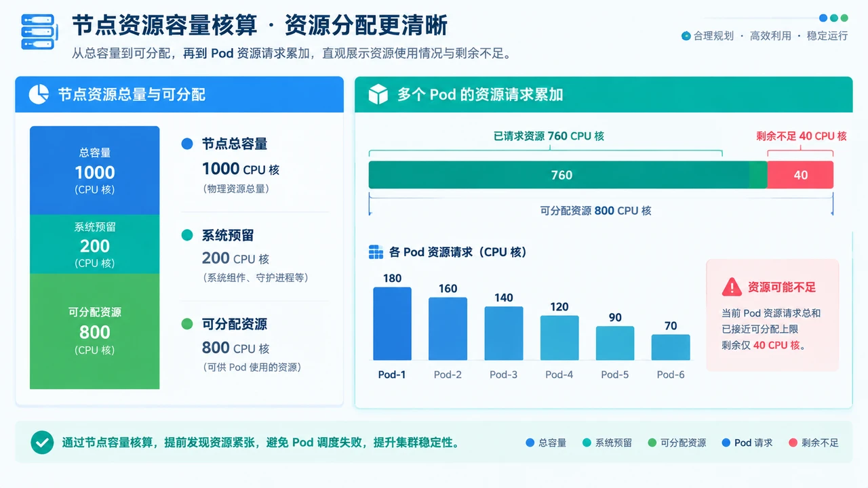Click the 稳定运行 text in the header tagline
Image resolution: width=868 pixels, height=488 pixels.
point(827,36)
